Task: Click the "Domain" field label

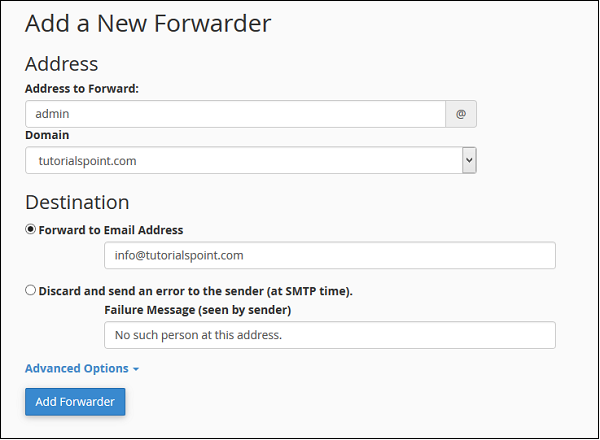Action: (47, 135)
